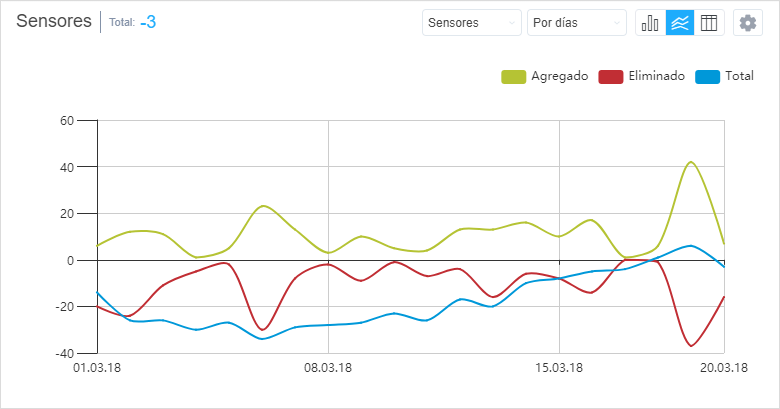
Task: Click the 60 value on the y-axis
Action: (68, 120)
